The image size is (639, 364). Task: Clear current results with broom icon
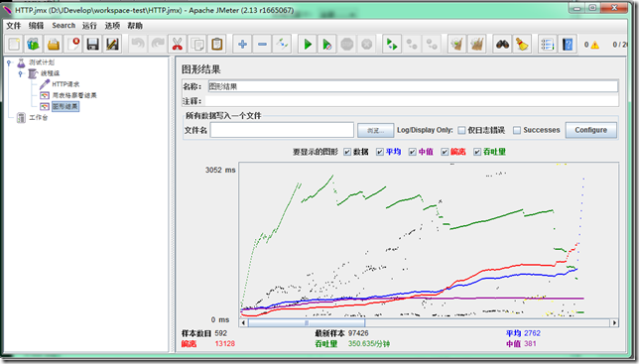coord(457,44)
